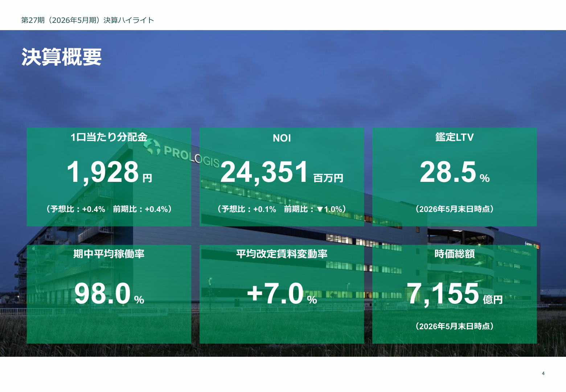Click the 1口当たり分配金 card heading
The height and width of the screenshot is (392, 566).
pyautogui.click(x=109, y=137)
